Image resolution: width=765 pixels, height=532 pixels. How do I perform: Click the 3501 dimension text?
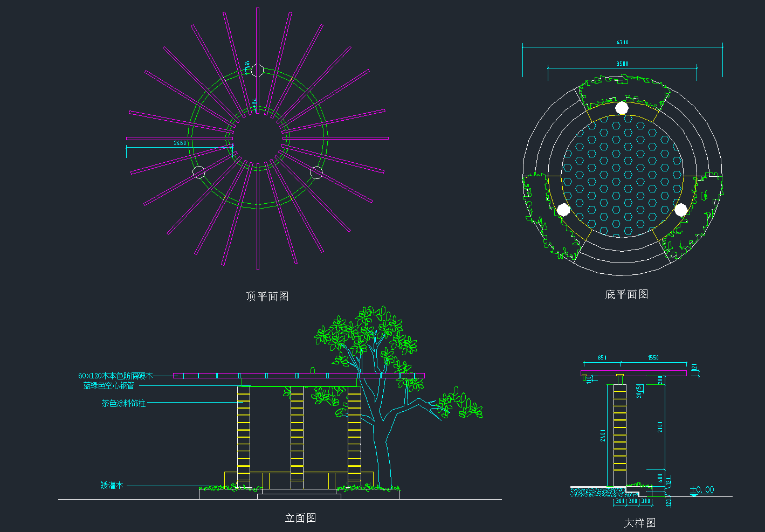pos(622,64)
